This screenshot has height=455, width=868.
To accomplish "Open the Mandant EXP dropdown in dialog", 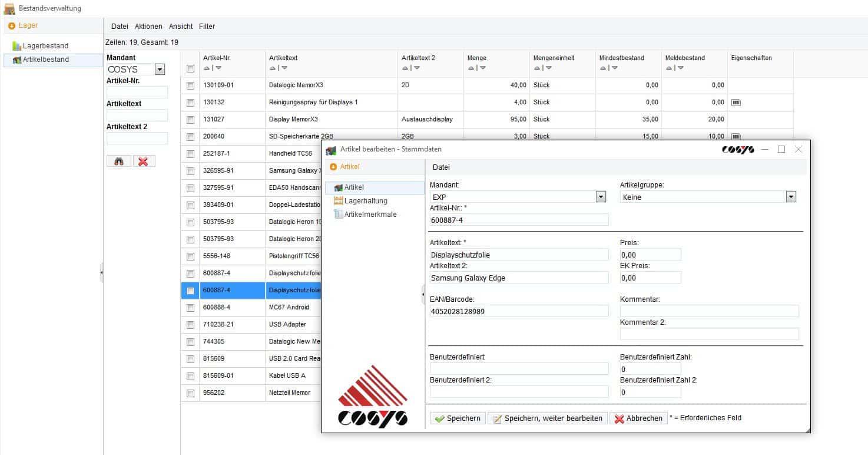I will tap(601, 197).
